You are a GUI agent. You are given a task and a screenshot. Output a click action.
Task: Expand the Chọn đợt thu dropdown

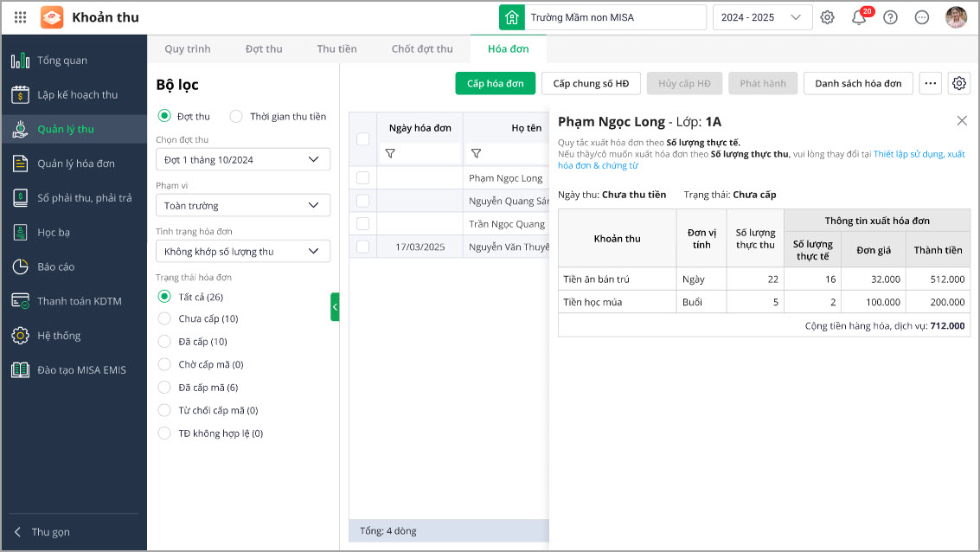[243, 159]
